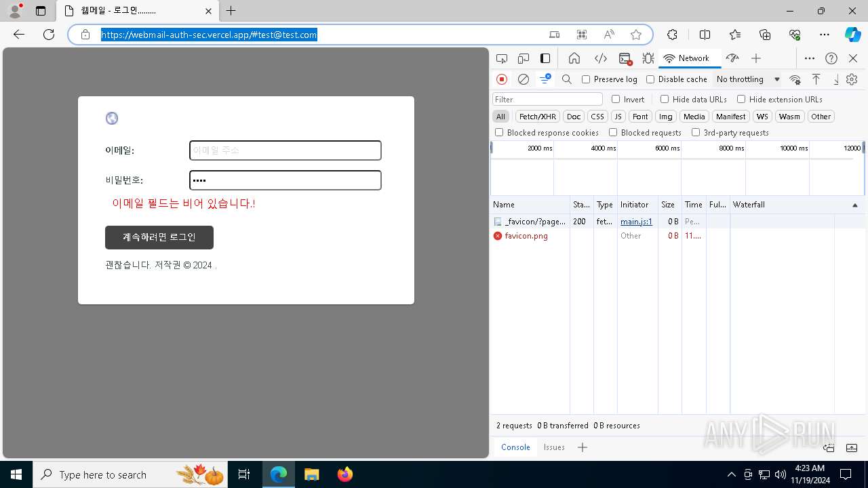The image size is (868, 488).
Task: Open File Explorer from the taskbar
Action: click(312, 474)
